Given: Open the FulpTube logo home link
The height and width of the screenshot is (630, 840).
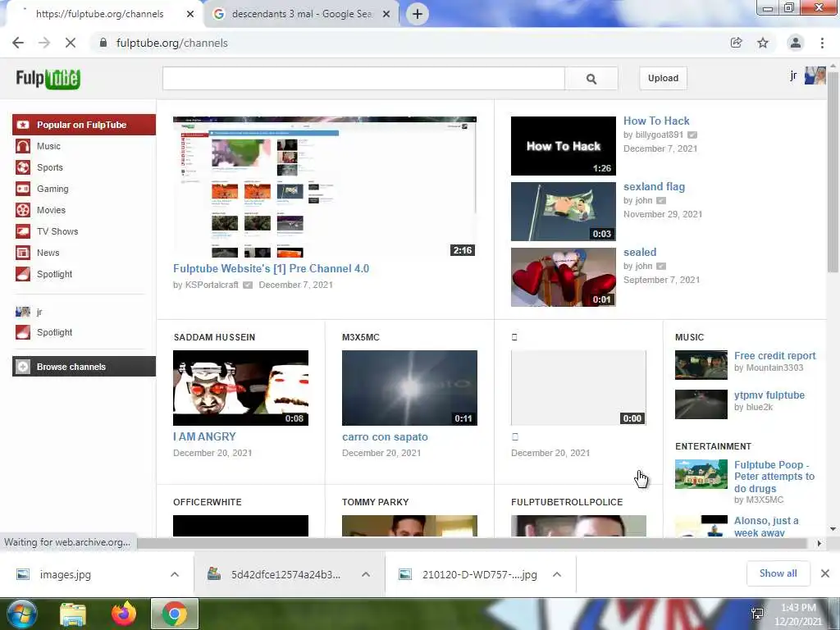Looking at the screenshot, I should [x=48, y=79].
